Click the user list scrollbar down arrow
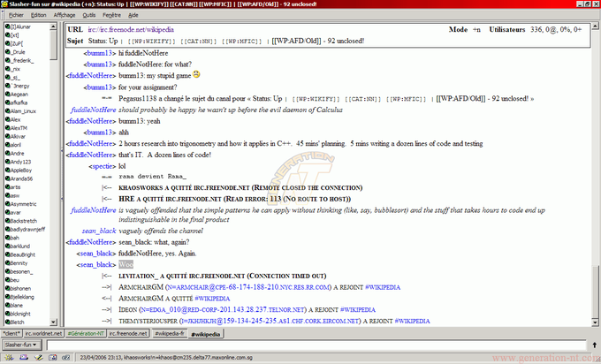This screenshot has height=364, width=601. pos(53,322)
